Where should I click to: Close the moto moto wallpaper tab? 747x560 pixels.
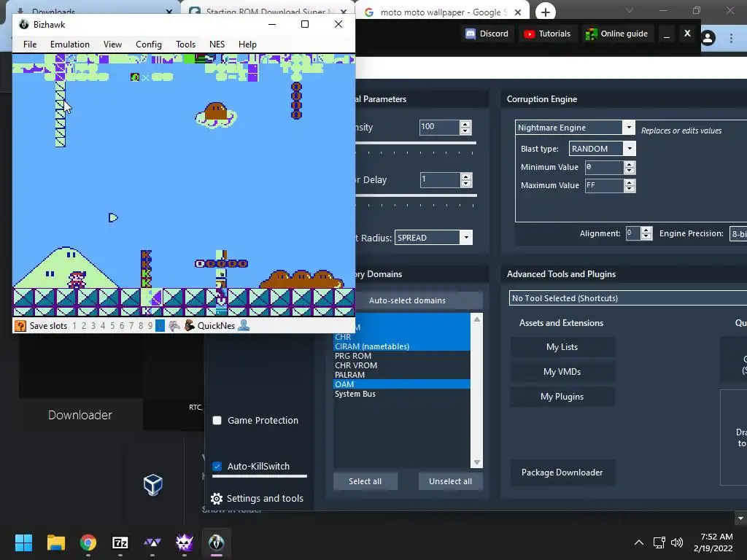tap(518, 12)
